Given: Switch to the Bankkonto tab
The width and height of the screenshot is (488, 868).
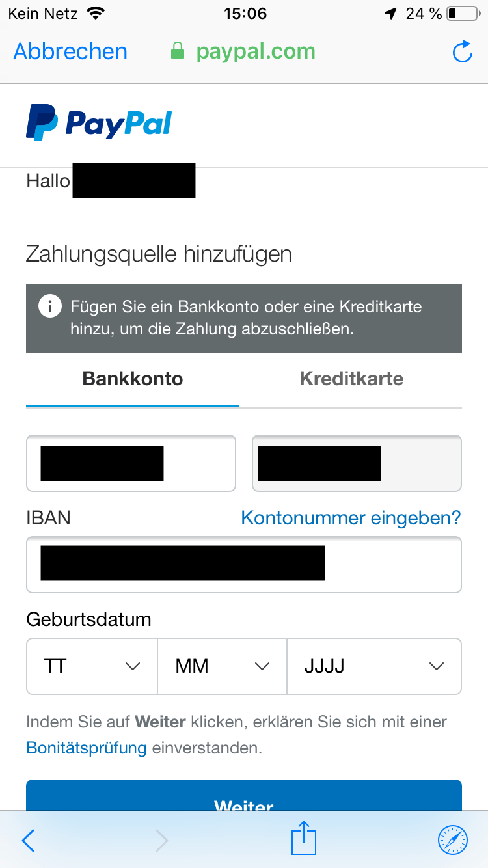Looking at the screenshot, I should click(133, 379).
